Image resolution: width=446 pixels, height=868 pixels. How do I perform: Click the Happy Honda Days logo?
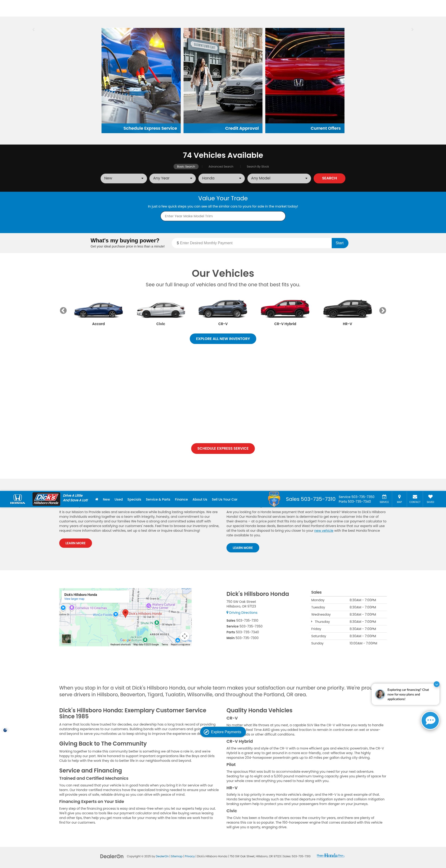(x=331, y=855)
